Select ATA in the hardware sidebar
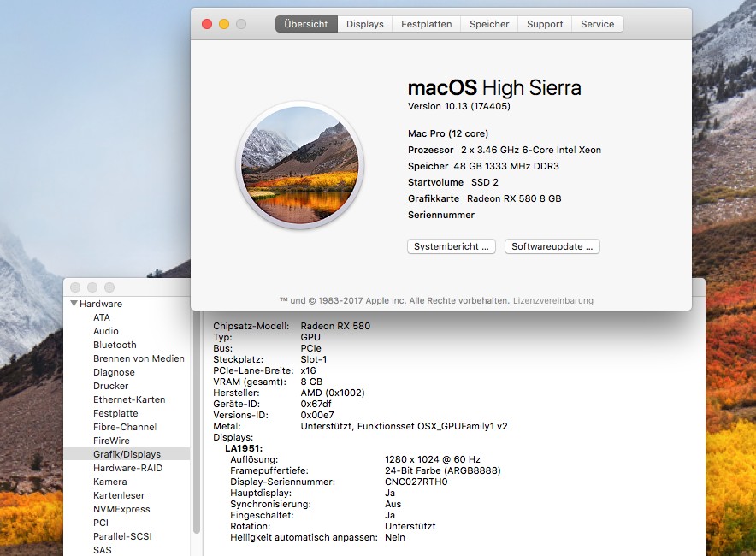Viewport: 756px width, 556px height. point(102,317)
